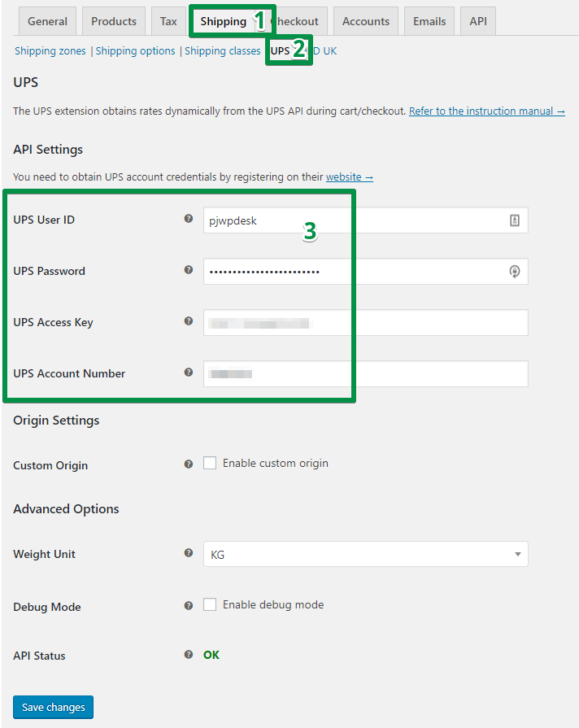
Task: Click the password manager icon in Password field
Action: [x=515, y=272]
